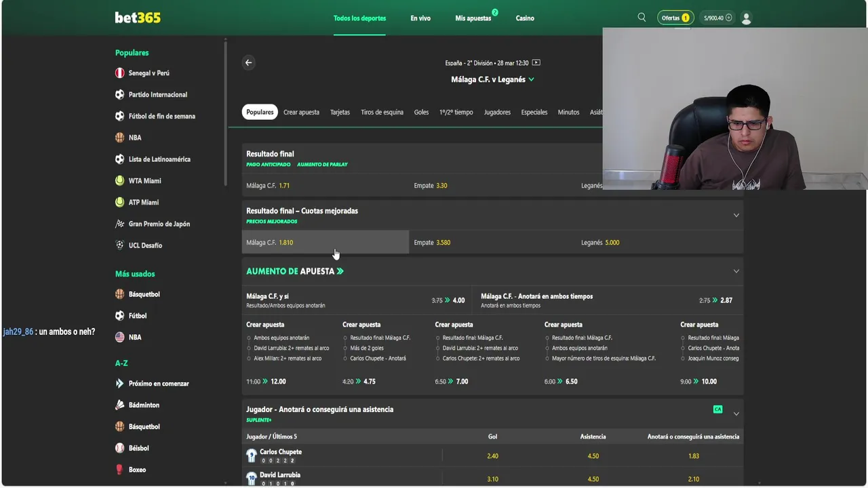
Task: Bet Málaga C.F. at 1.71
Action: [x=325, y=186]
